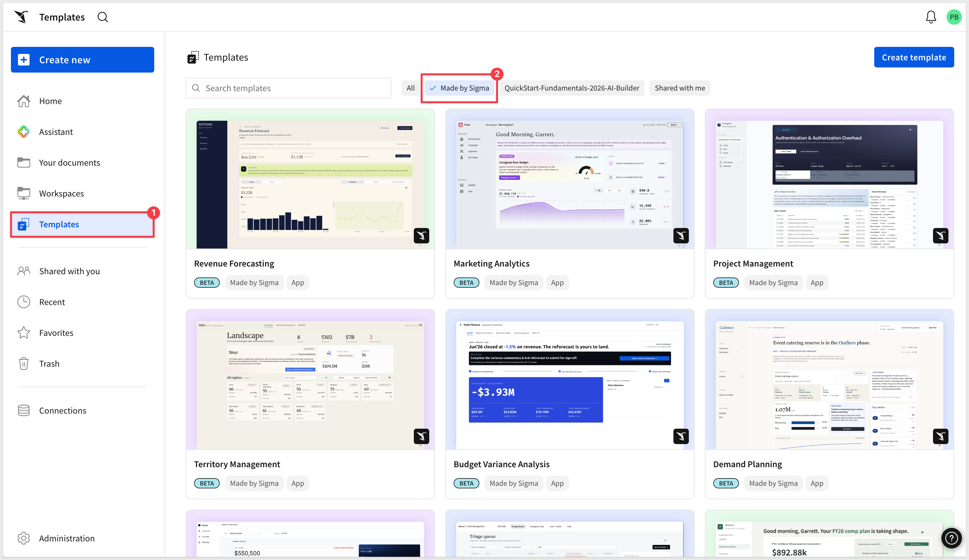Click App tag on Demand Planning card
The width and height of the screenshot is (969, 560).
click(817, 483)
